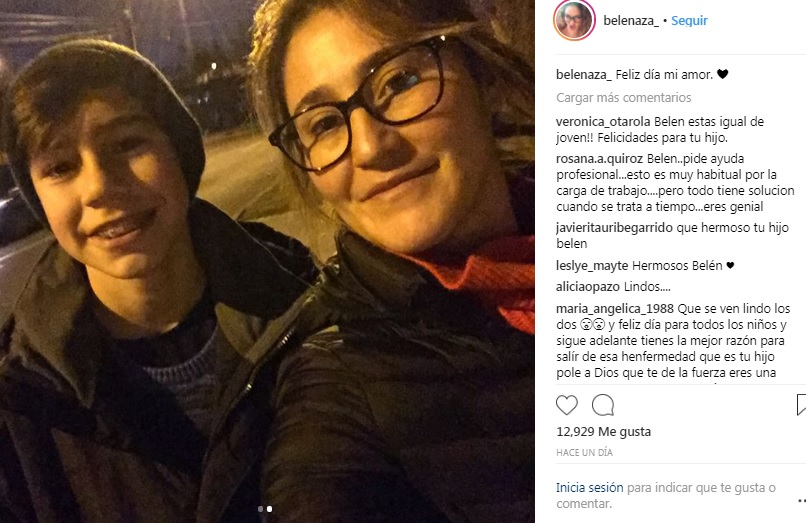Click the 'HACE UN DÍA' timestamp
The image size is (806, 523).
(x=584, y=453)
